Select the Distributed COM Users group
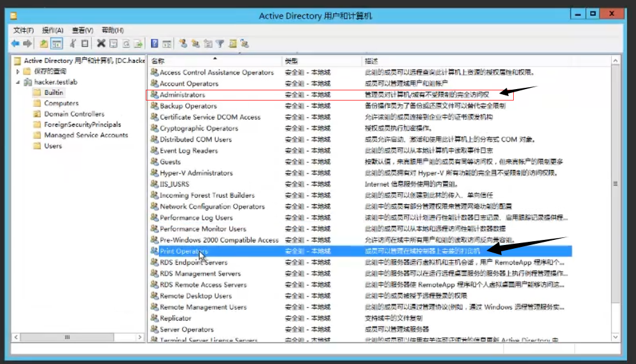 [195, 139]
